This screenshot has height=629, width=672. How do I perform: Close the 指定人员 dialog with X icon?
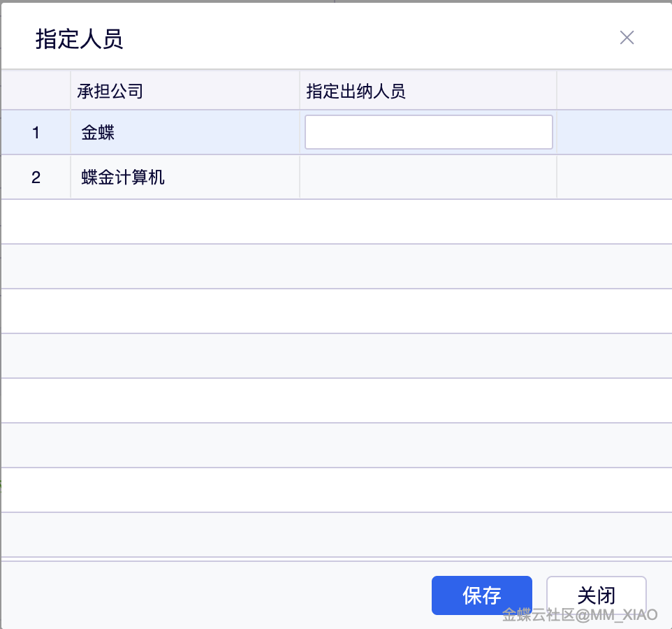click(627, 38)
